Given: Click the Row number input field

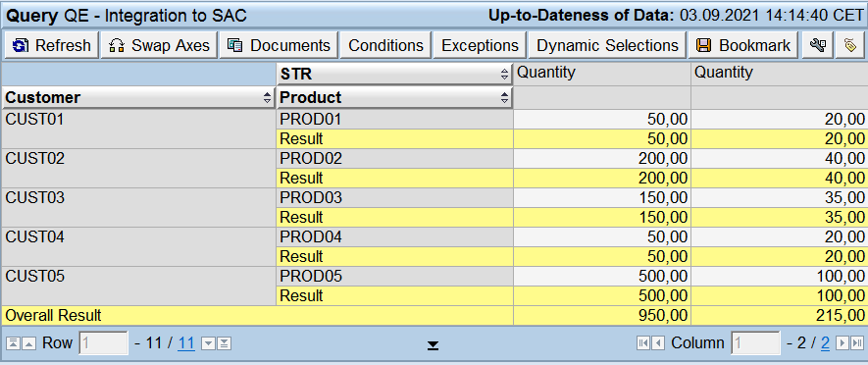Looking at the screenshot, I should [x=104, y=343].
